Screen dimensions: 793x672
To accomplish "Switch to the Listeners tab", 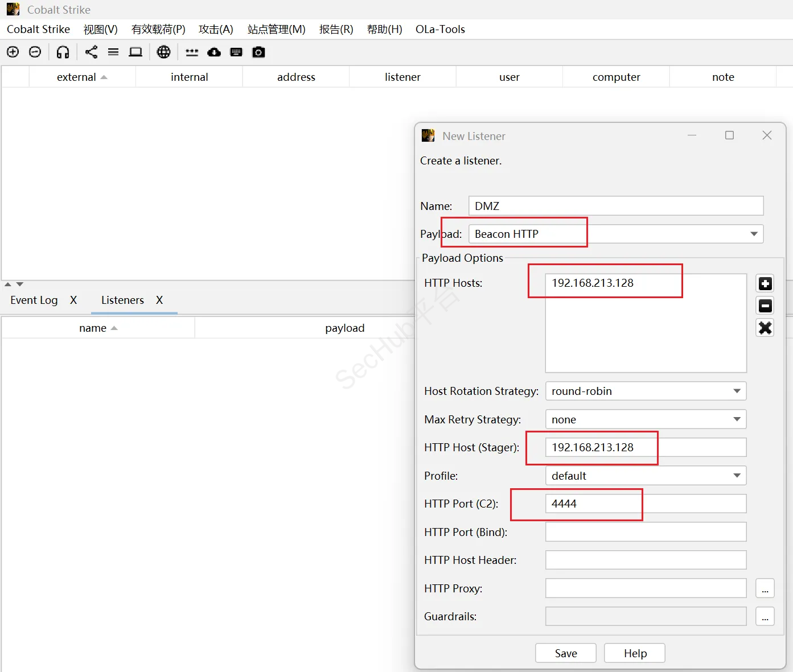I will pyautogui.click(x=122, y=300).
